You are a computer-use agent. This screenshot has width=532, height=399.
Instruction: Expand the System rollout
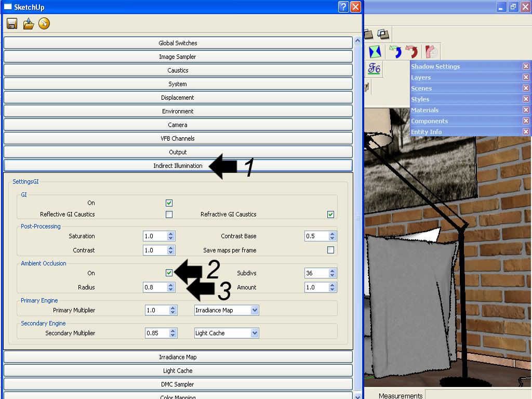(x=178, y=84)
